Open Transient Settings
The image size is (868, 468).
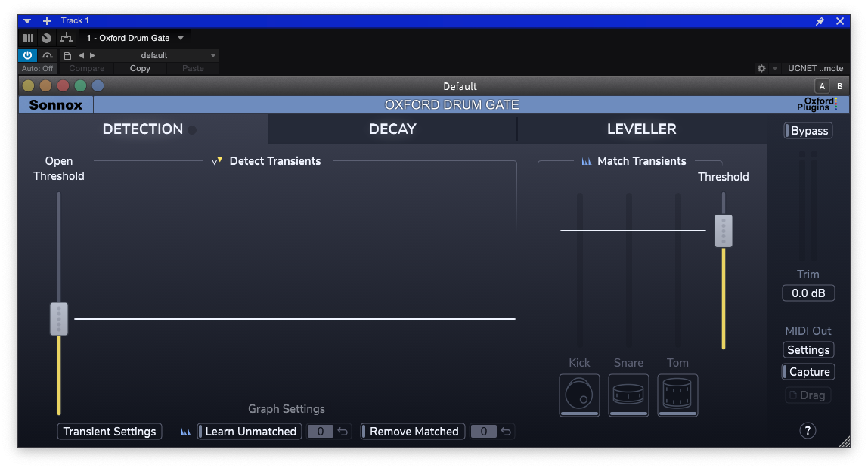[x=110, y=432]
